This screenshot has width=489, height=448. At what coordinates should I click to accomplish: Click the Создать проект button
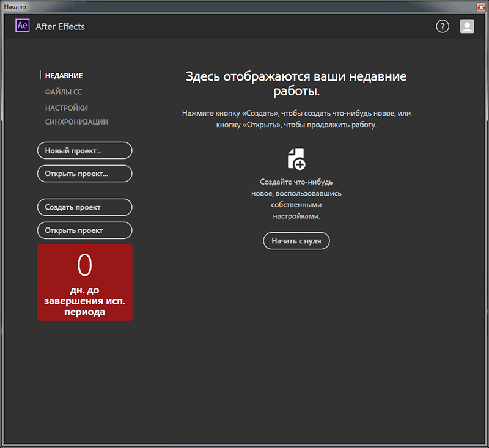[x=85, y=207]
